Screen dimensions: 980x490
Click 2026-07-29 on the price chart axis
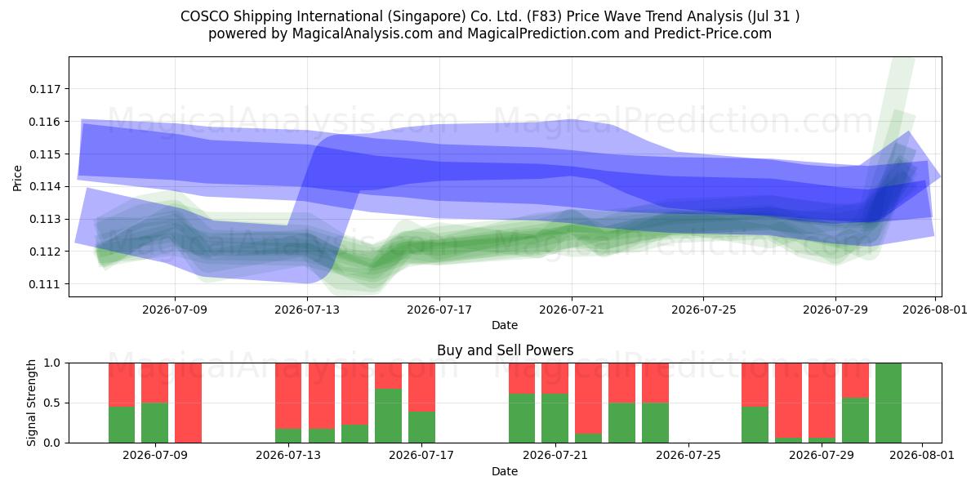pyautogui.click(x=835, y=310)
